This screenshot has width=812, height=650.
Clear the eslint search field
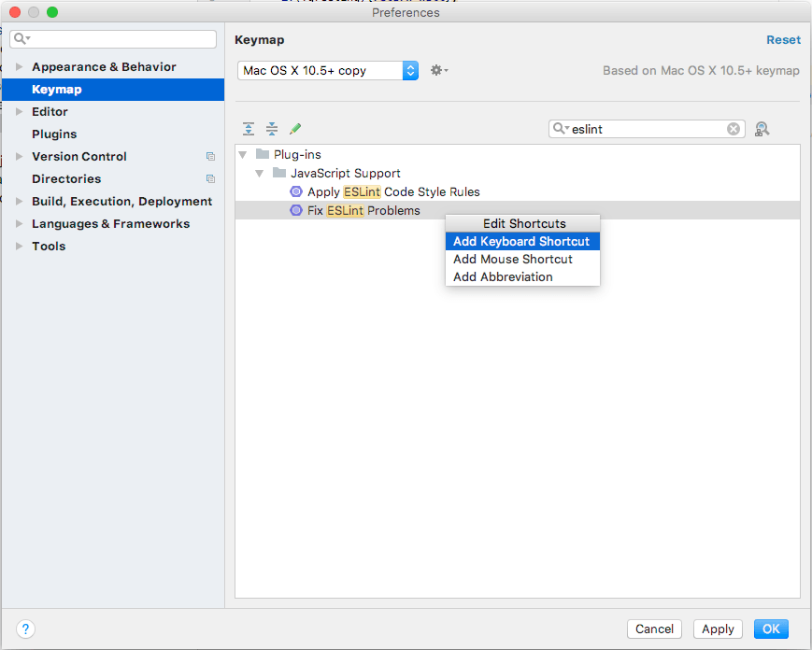tap(734, 128)
